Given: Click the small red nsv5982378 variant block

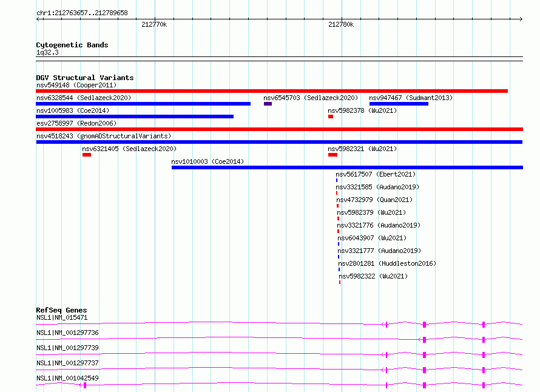Looking at the screenshot, I should 331,117.
